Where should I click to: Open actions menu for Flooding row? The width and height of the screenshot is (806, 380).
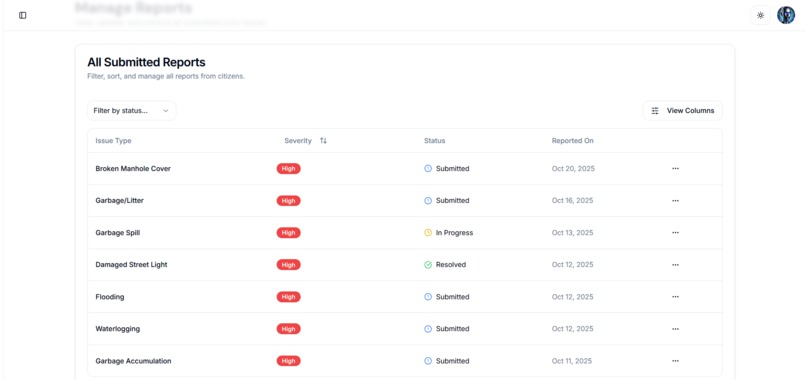click(x=675, y=297)
